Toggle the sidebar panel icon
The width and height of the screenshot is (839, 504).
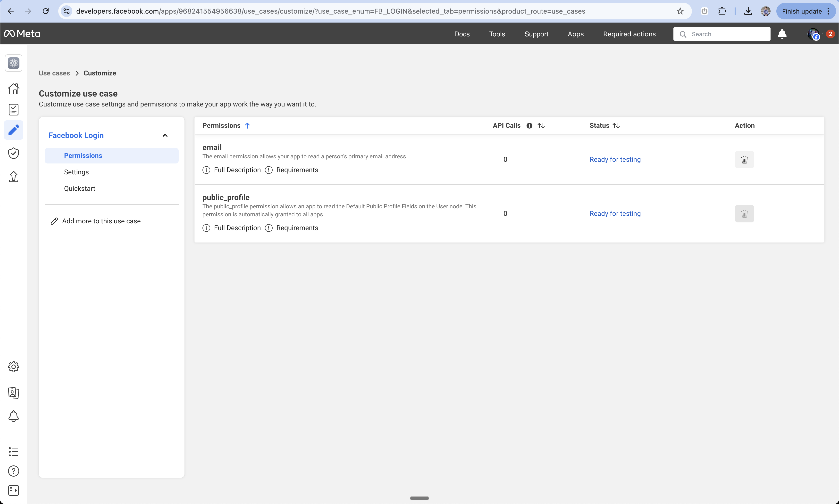coord(14,490)
